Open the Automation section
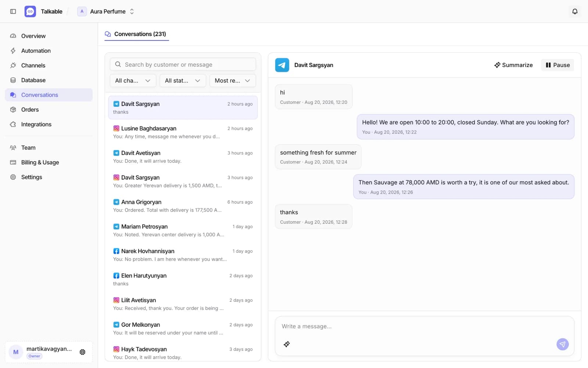The width and height of the screenshot is (588, 368). coord(49,51)
